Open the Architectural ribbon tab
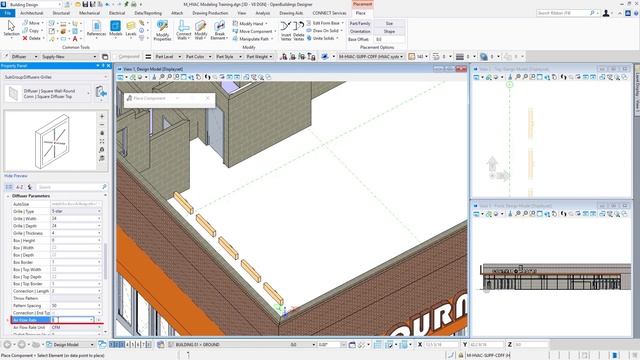This screenshot has height=360, width=640. 31,13
